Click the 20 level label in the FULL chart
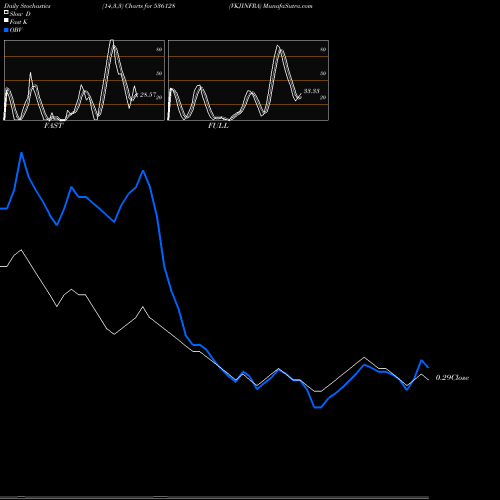 (323, 97)
